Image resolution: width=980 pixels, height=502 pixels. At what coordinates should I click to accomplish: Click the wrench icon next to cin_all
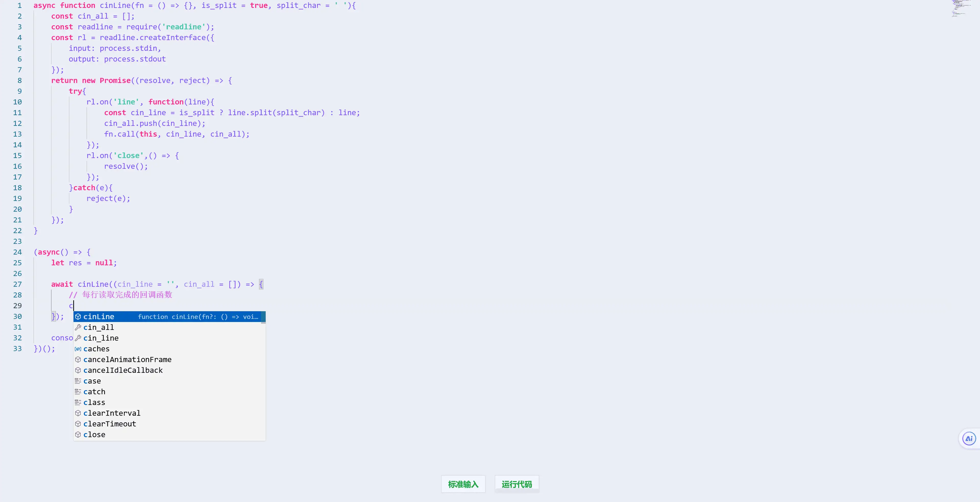click(x=78, y=327)
